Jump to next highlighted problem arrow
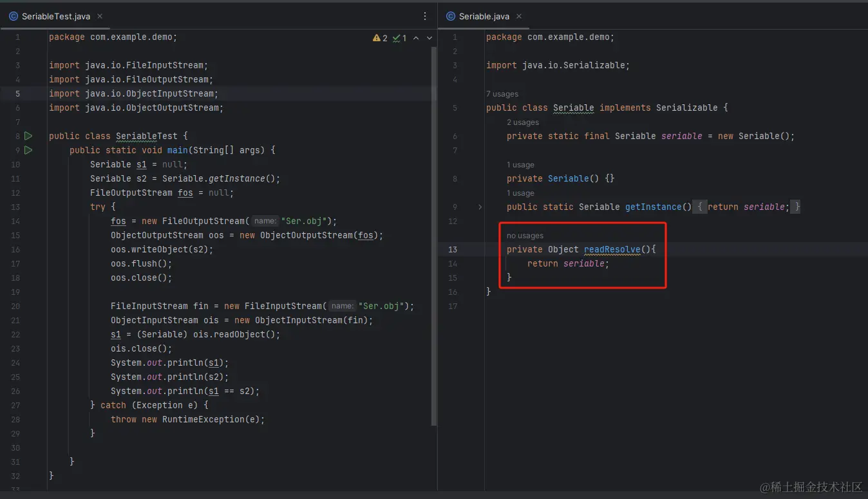 (x=429, y=38)
